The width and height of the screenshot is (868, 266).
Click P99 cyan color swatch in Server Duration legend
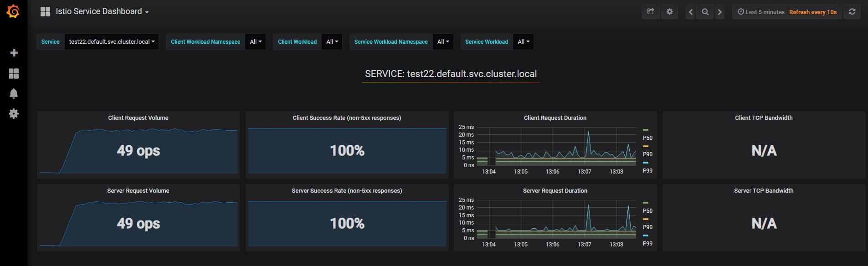(646, 235)
